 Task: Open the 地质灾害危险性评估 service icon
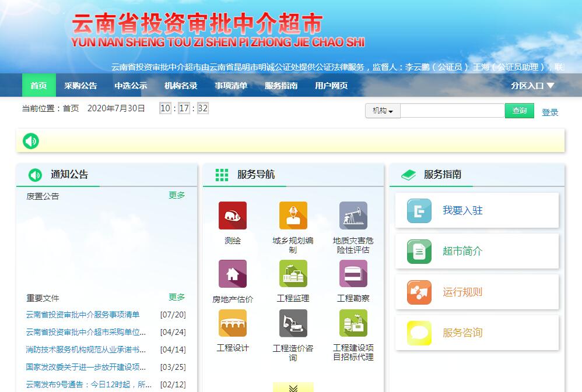coord(353,216)
